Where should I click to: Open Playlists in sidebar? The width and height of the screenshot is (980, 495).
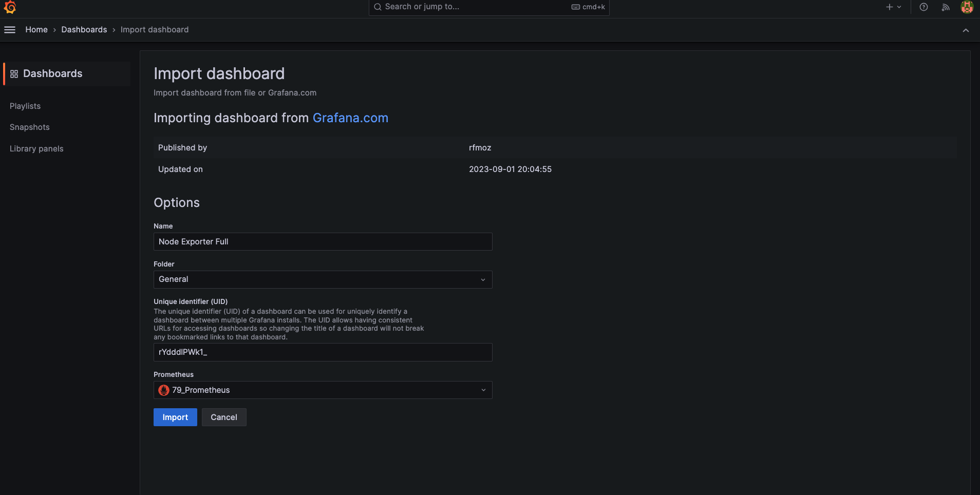coord(25,106)
